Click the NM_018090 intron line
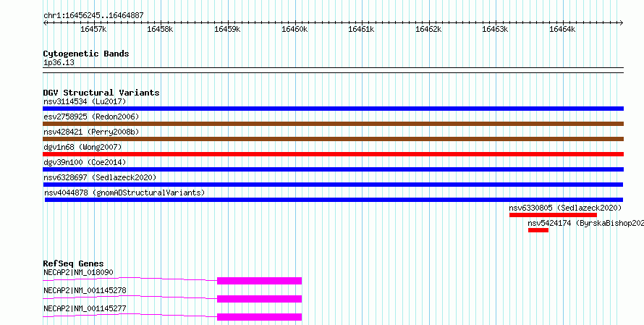Viewport: 644px width, 325px height. tap(130, 279)
